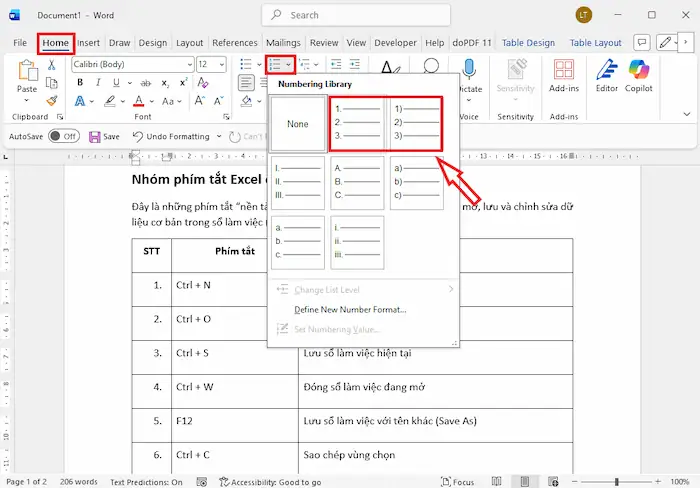Switch to the References tab
700x488 pixels.
[x=234, y=43]
